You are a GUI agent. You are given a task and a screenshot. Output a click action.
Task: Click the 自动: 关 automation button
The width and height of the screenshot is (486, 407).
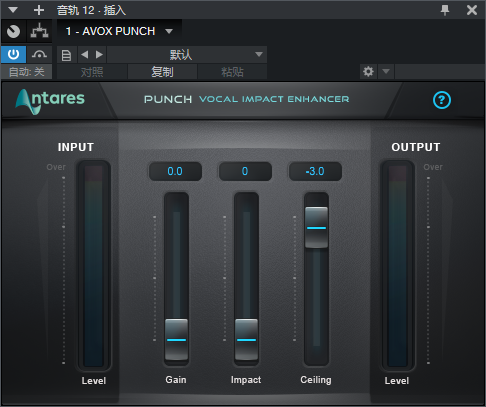(x=27, y=72)
